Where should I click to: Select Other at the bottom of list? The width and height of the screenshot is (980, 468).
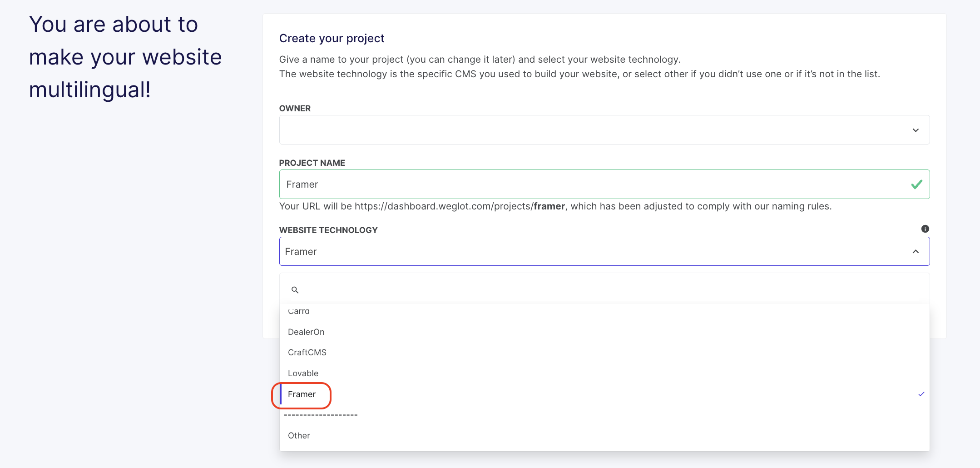(x=604, y=435)
